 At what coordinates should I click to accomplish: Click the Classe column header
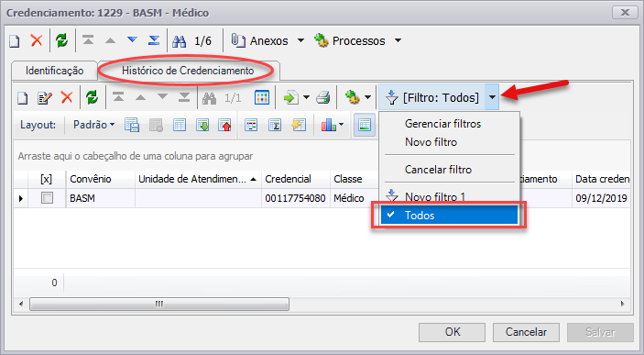click(355, 179)
